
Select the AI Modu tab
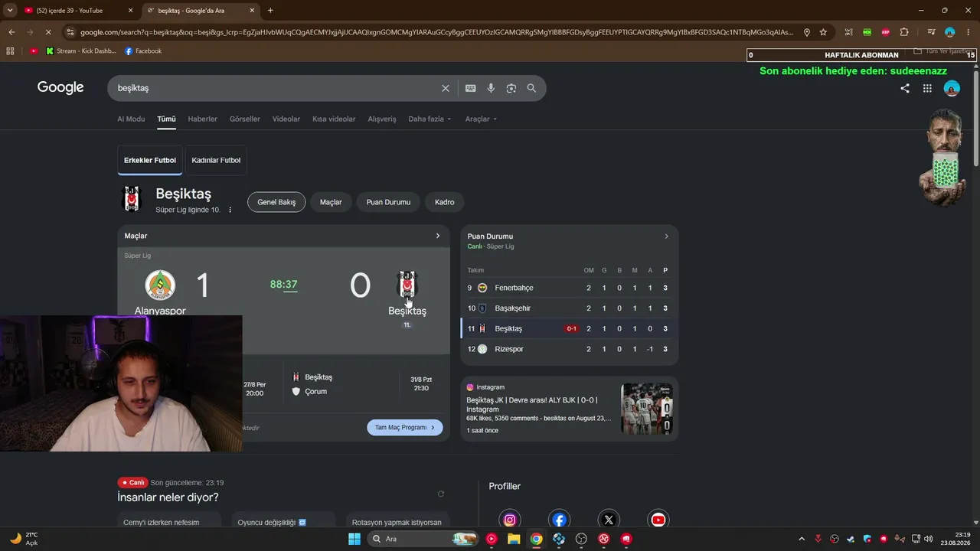click(x=131, y=119)
